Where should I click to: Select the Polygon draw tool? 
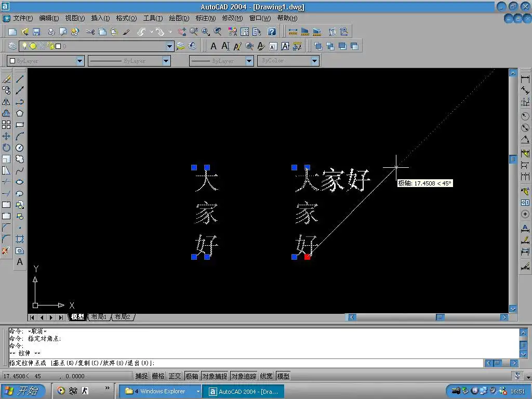click(20, 113)
